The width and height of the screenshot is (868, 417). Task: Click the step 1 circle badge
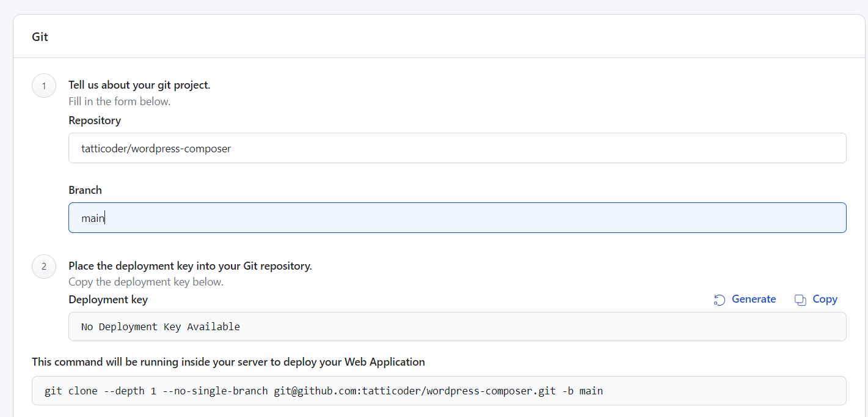[x=44, y=86]
